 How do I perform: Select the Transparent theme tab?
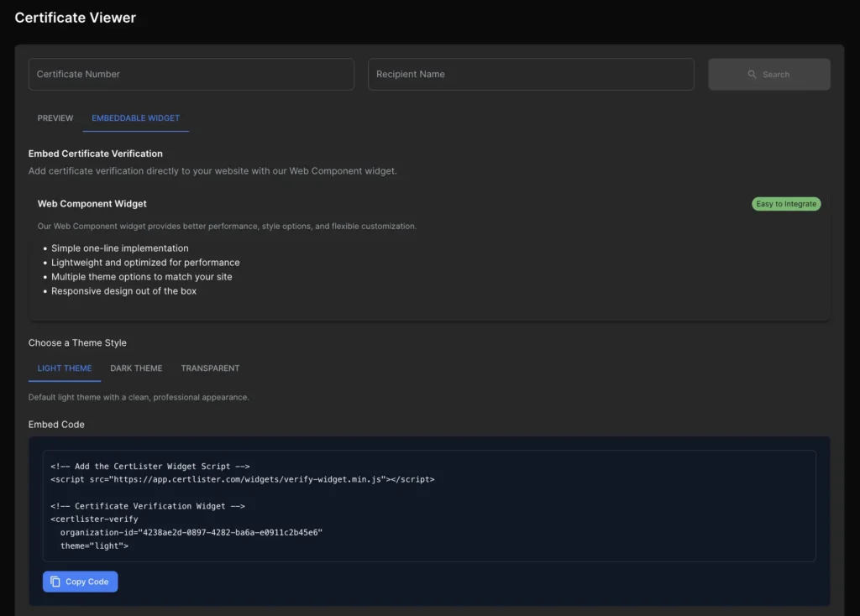pos(210,368)
